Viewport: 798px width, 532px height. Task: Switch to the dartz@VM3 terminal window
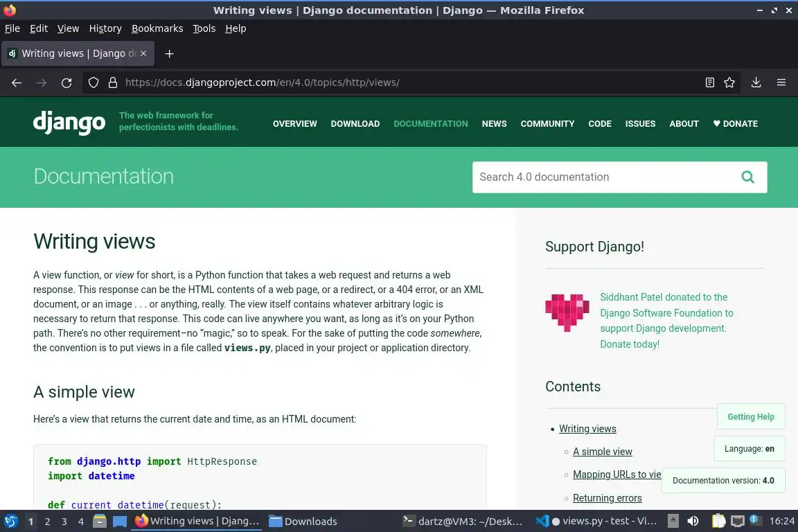click(462, 522)
